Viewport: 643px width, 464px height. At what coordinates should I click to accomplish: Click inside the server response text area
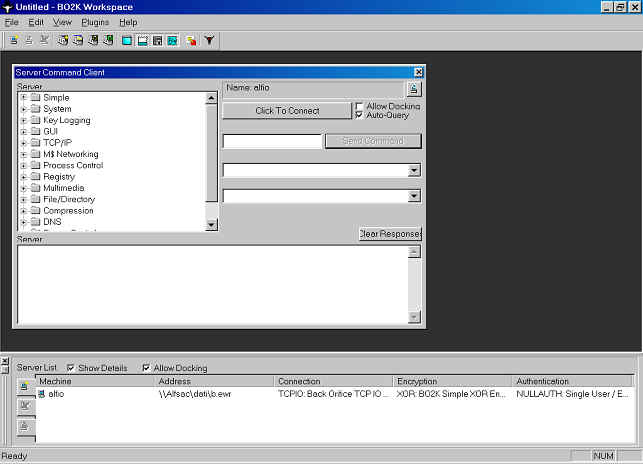(213, 284)
